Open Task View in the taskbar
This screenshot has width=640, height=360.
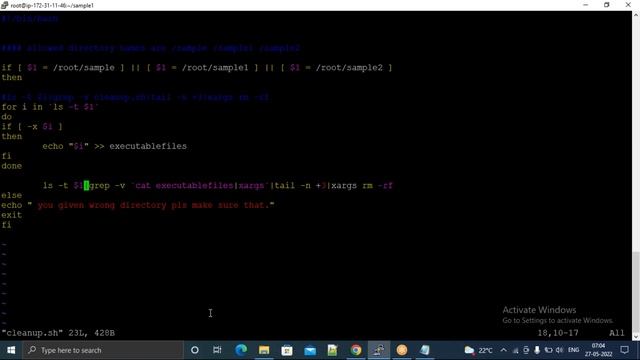[x=217, y=350]
